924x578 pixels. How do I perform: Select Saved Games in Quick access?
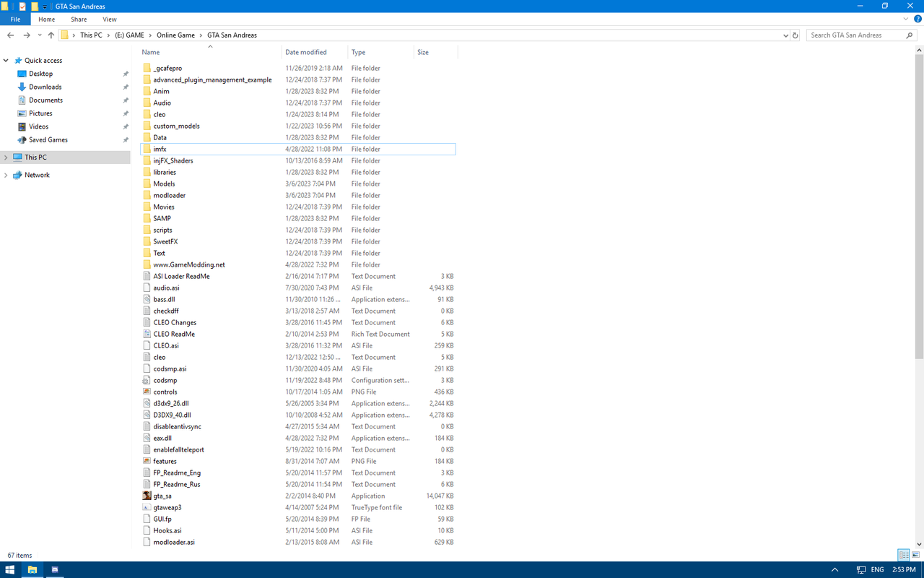(48, 140)
